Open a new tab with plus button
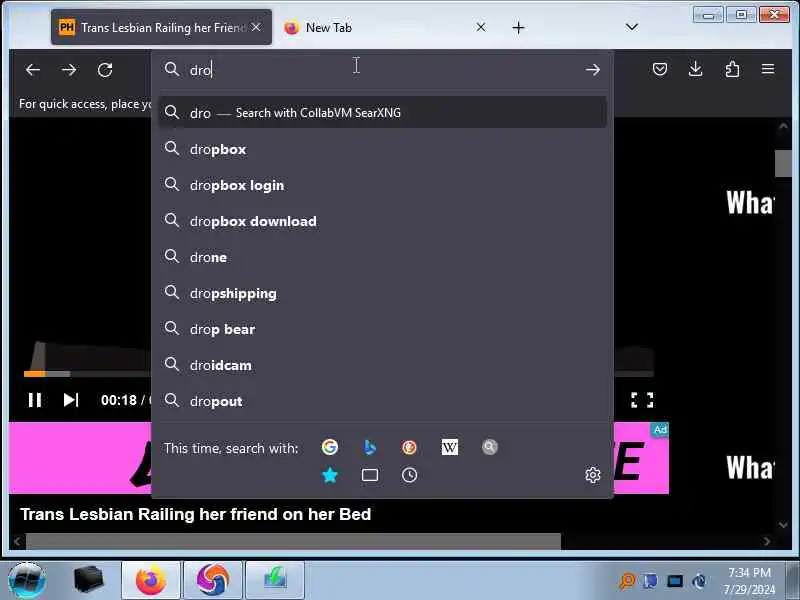The image size is (800, 600). click(x=518, y=28)
